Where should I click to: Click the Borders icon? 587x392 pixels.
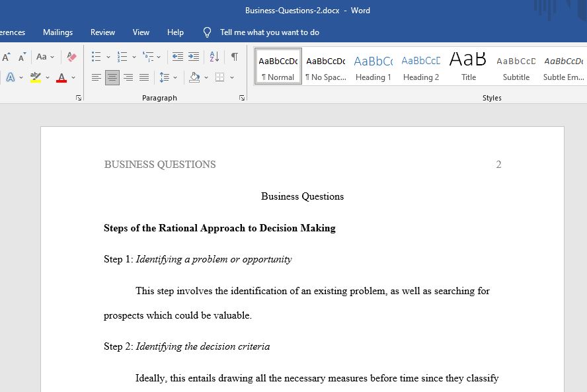pos(219,77)
